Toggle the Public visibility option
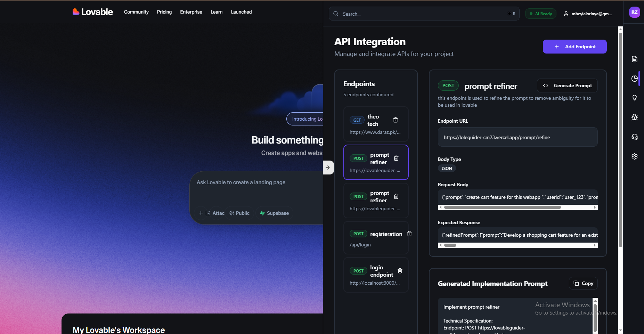This screenshot has width=644, height=334. [239, 213]
